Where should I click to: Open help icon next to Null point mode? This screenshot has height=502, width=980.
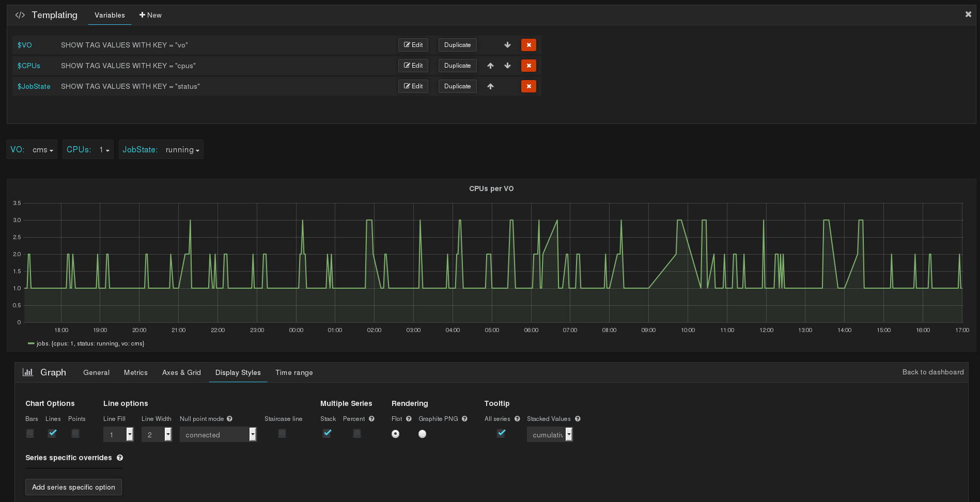[230, 419]
